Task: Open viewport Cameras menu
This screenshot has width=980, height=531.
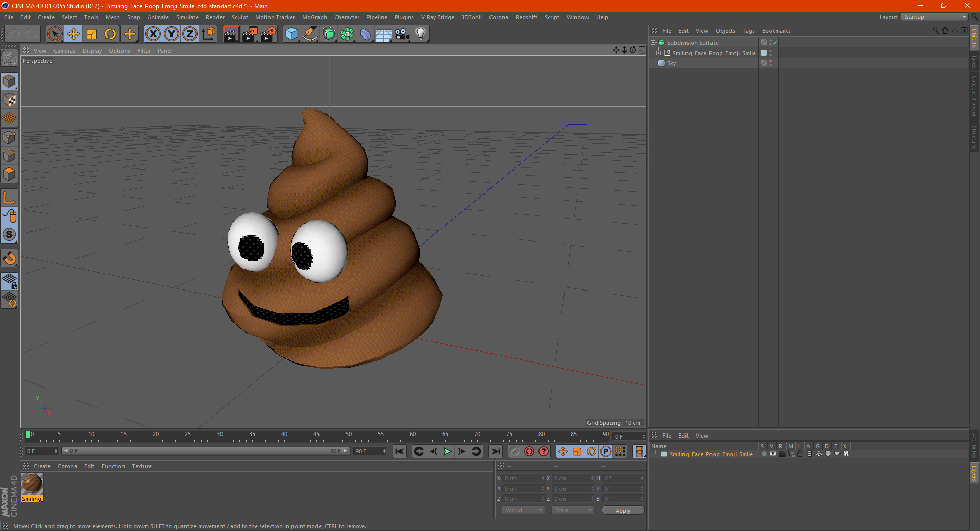Action: (x=64, y=51)
